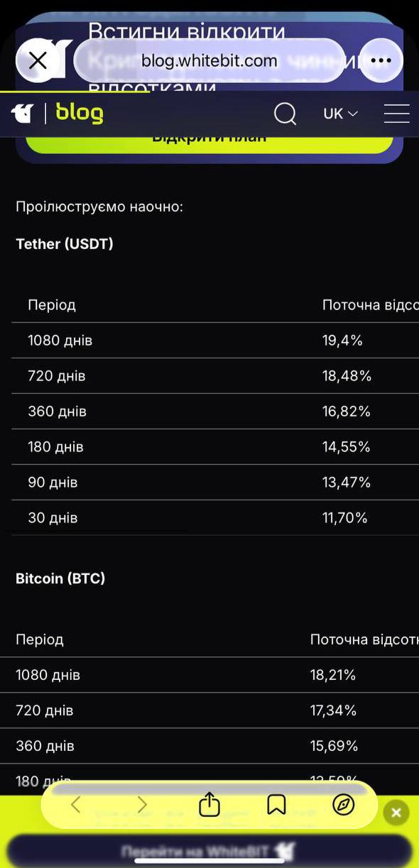Go to the blog main page link
This screenshot has height=868, width=419.
pyautogui.click(x=80, y=113)
